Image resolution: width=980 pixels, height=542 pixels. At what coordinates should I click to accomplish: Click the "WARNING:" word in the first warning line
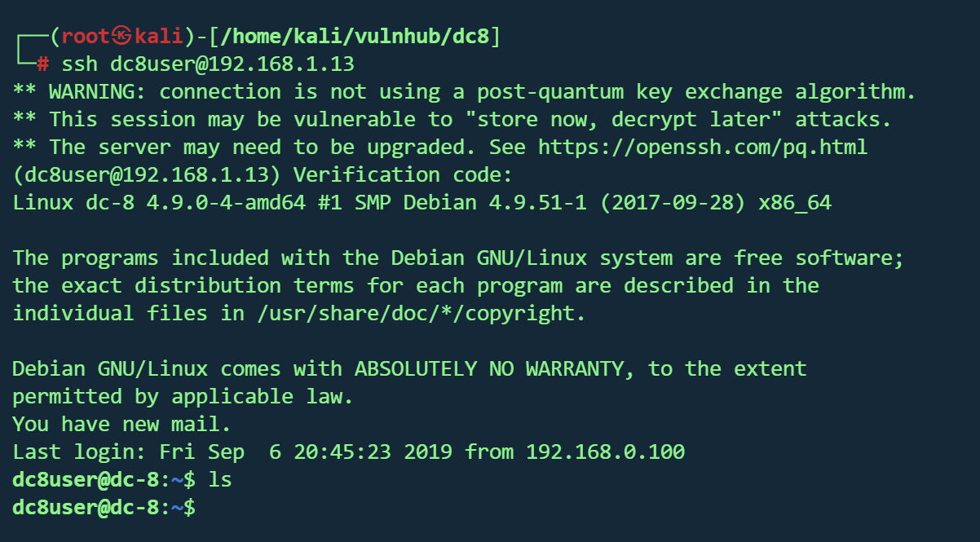coord(98,91)
